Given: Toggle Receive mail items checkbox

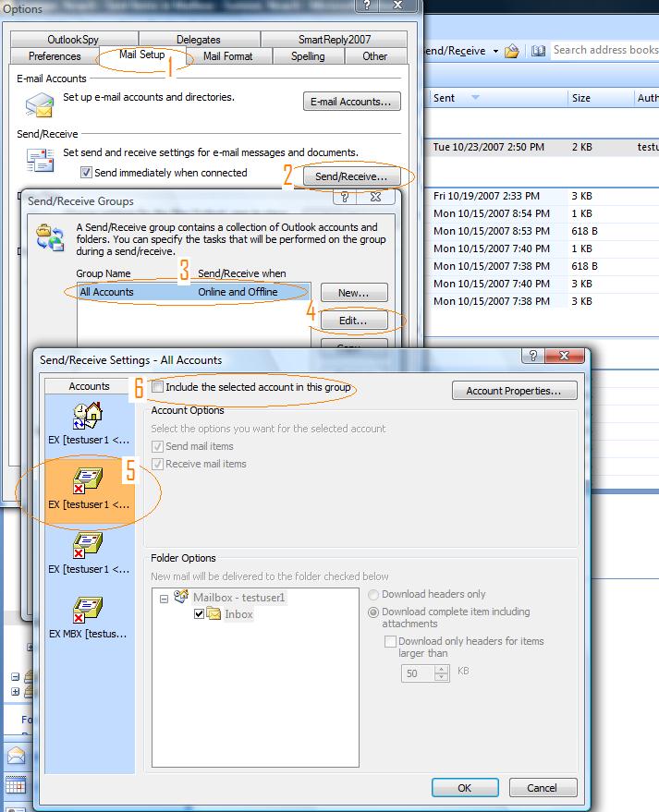Looking at the screenshot, I should pos(157,464).
